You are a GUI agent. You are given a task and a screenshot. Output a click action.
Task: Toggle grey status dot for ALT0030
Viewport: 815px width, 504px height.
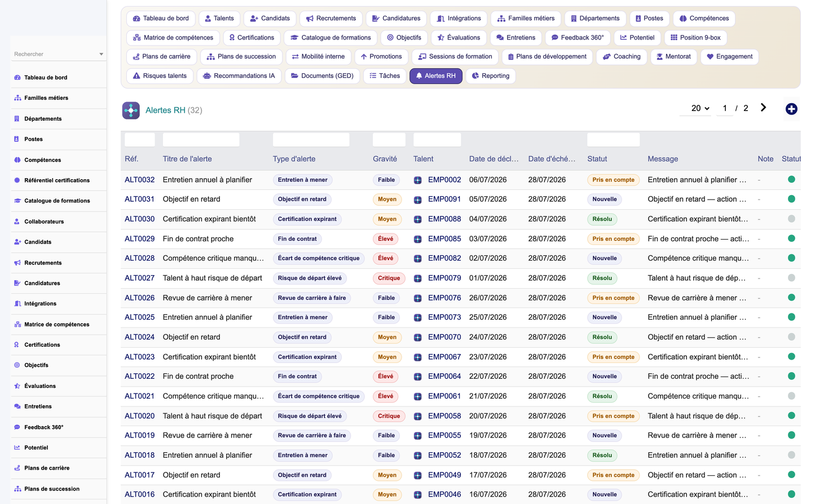(x=791, y=219)
